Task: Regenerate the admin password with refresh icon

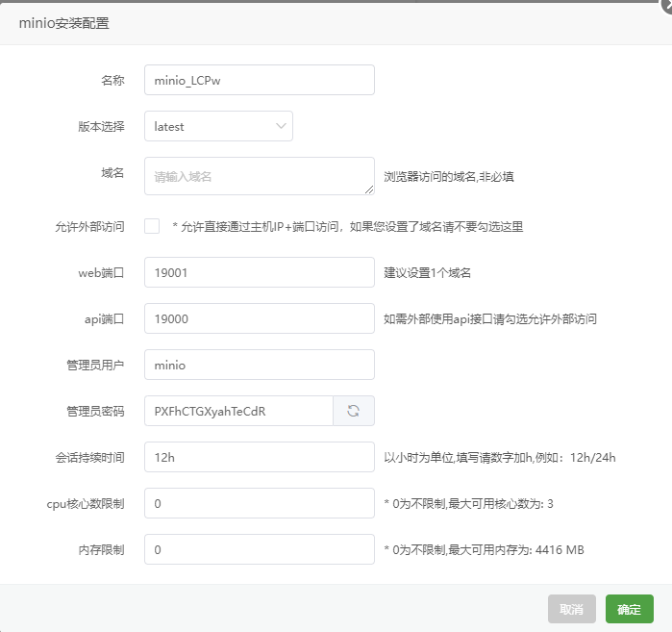Action: 354,411
